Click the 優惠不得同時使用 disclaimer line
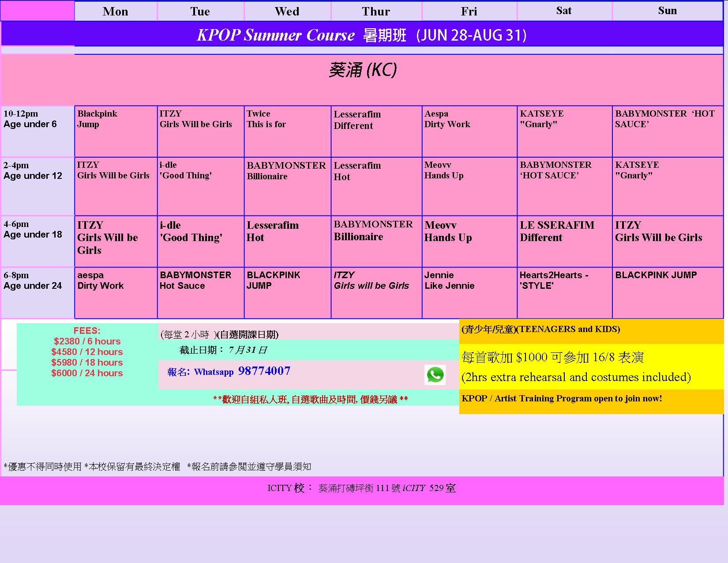The height and width of the screenshot is (563, 728). pos(158,466)
